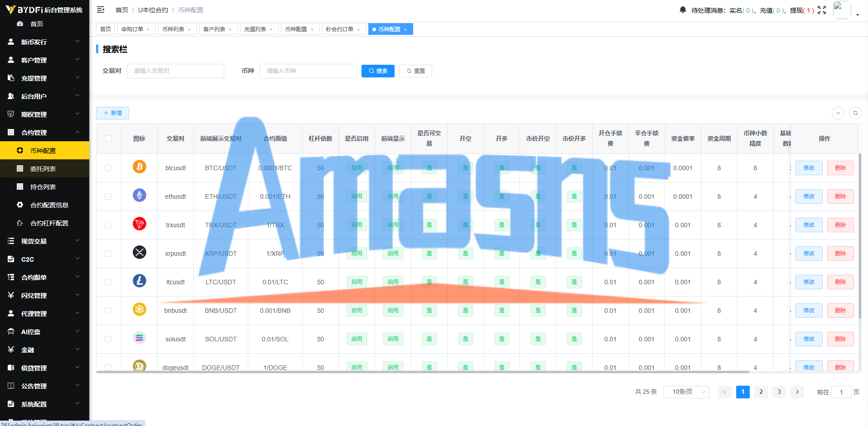Click the 重置 reset button
Screen dimensions: 868x426
[415, 71]
